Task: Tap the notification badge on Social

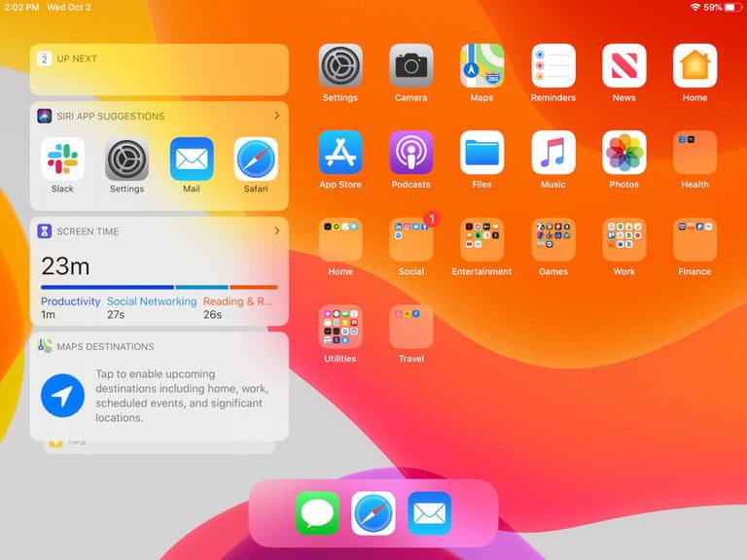Action: 432,219
